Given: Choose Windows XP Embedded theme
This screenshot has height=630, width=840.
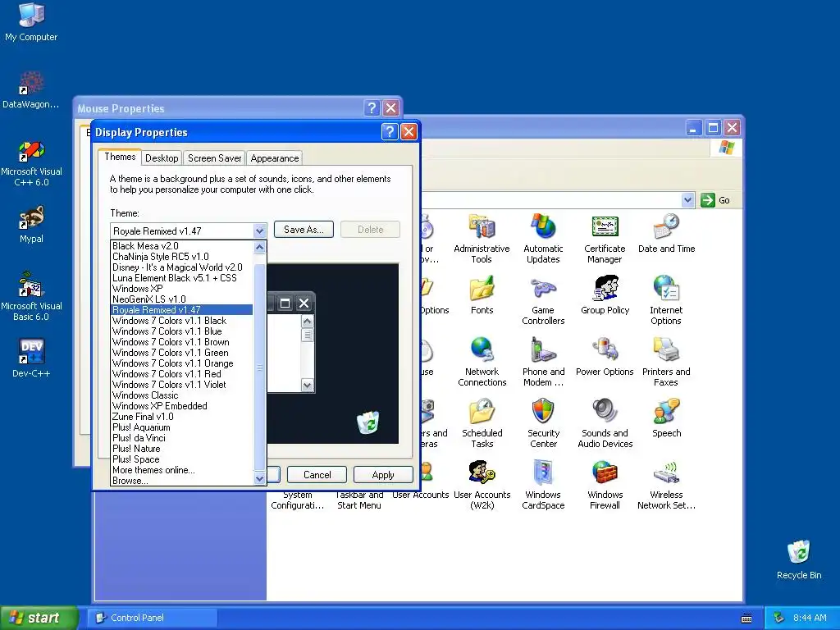Looking at the screenshot, I should tap(181, 406).
